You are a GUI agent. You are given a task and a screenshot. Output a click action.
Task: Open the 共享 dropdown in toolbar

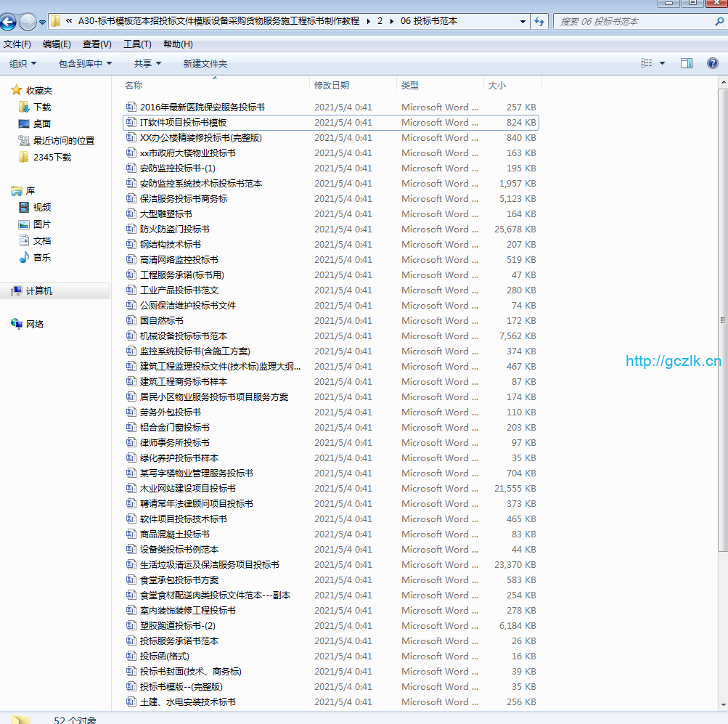click(147, 64)
